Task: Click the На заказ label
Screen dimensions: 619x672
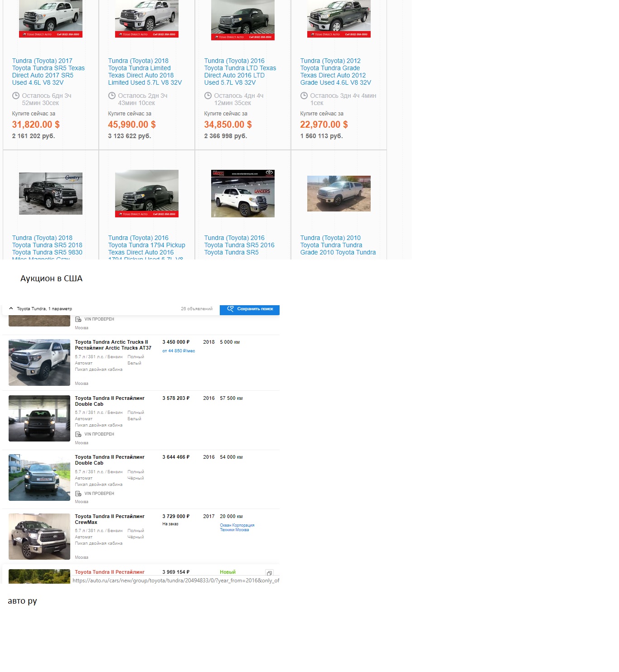Action: (170, 524)
